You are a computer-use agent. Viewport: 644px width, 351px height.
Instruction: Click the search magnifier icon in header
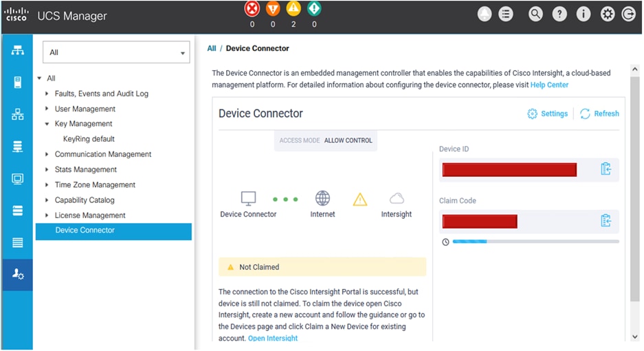click(535, 14)
